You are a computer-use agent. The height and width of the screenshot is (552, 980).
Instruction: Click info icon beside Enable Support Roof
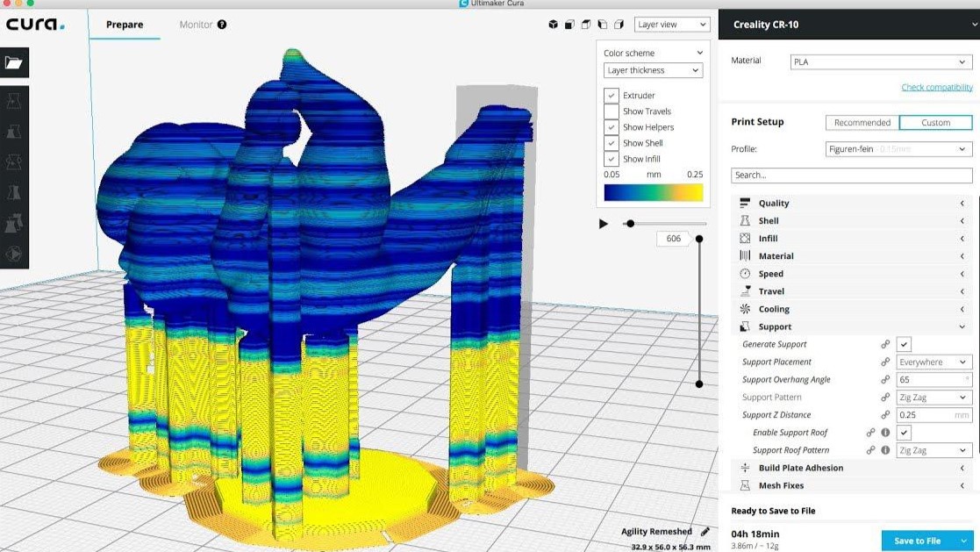(885, 433)
